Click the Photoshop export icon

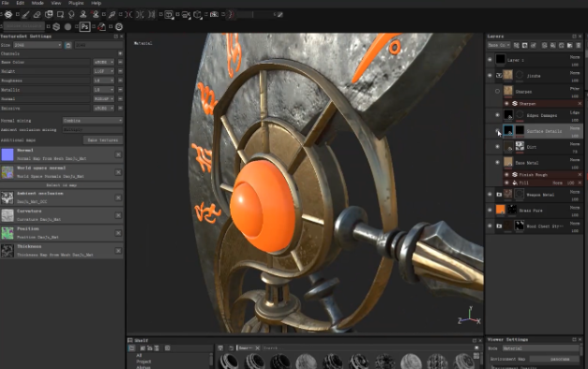click(84, 26)
